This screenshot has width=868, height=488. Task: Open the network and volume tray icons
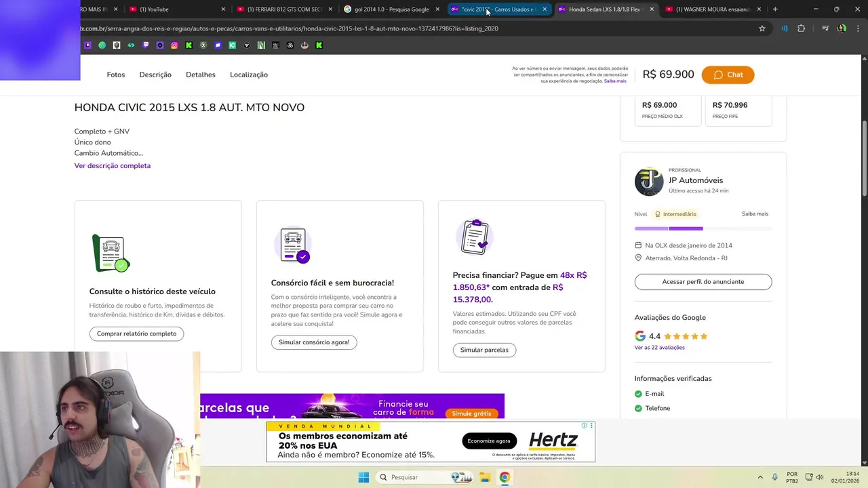(814, 477)
